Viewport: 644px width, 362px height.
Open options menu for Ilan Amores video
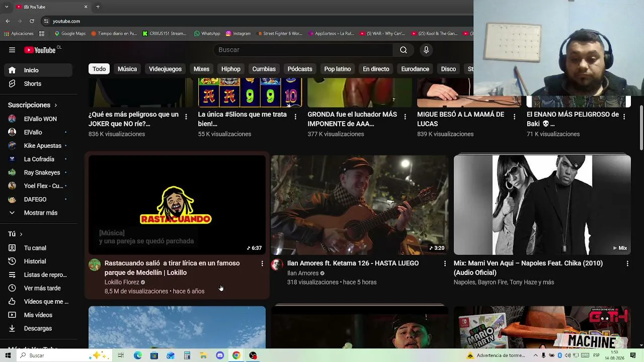tap(445, 263)
